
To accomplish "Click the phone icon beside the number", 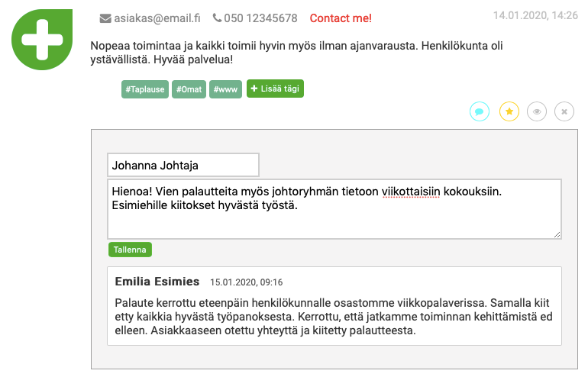I will coord(217,18).
